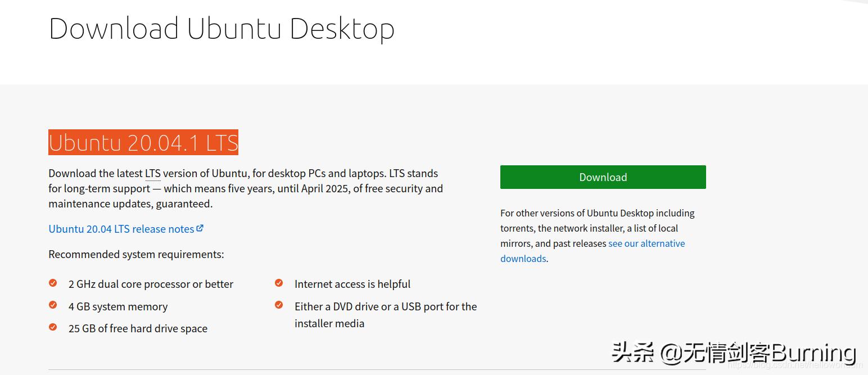Click the underlined LTS abbreviation in the description
Viewport: 868px width, 375px height.
[x=152, y=173]
